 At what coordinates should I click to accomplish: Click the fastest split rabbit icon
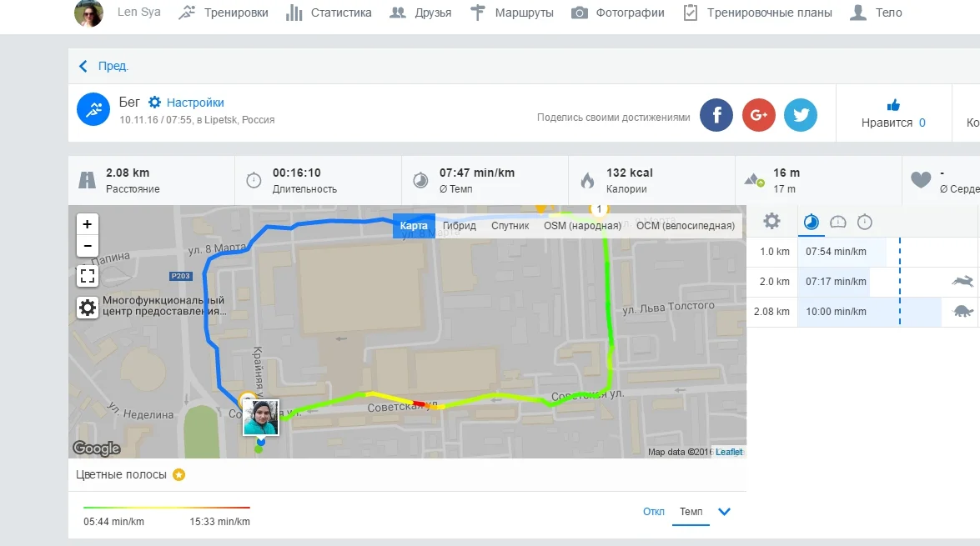(x=963, y=282)
